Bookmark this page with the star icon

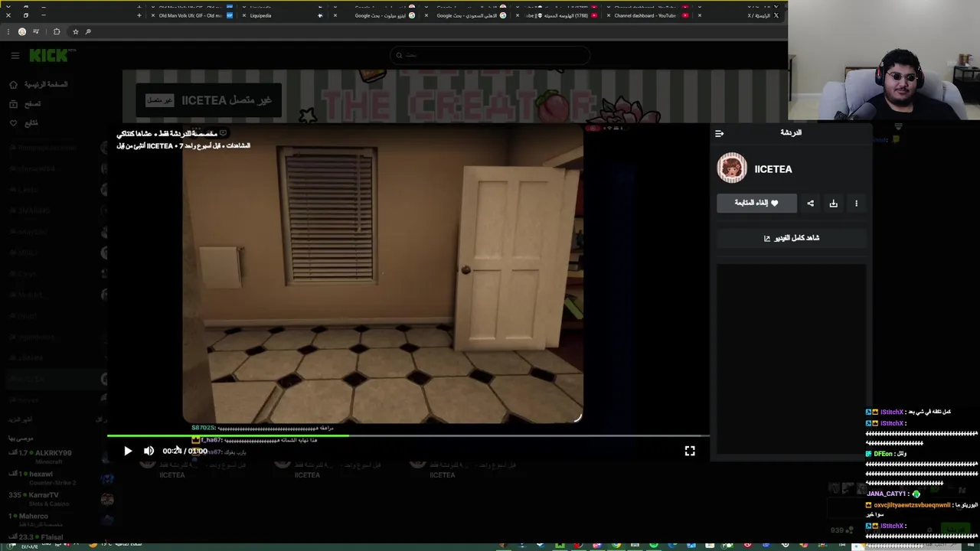(75, 31)
